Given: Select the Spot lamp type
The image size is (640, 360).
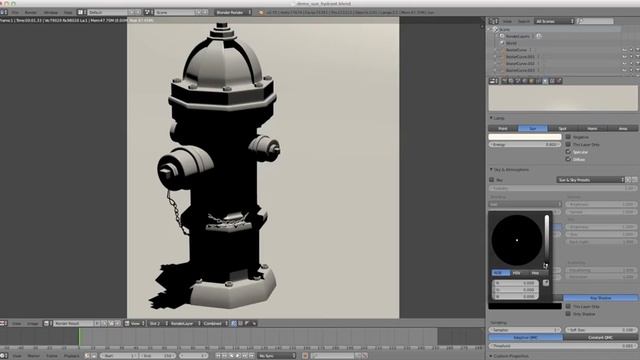Looking at the screenshot, I should tap(562, 129).
